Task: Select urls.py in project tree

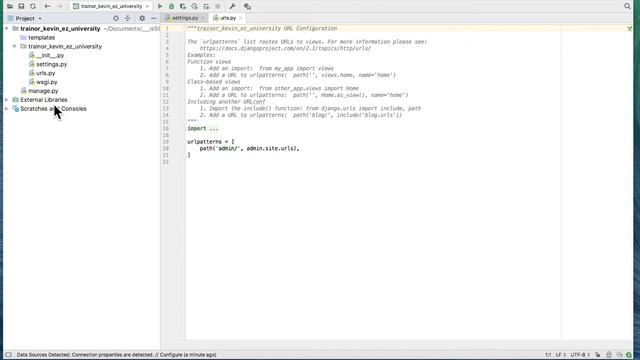Action: tap(45, 73)
